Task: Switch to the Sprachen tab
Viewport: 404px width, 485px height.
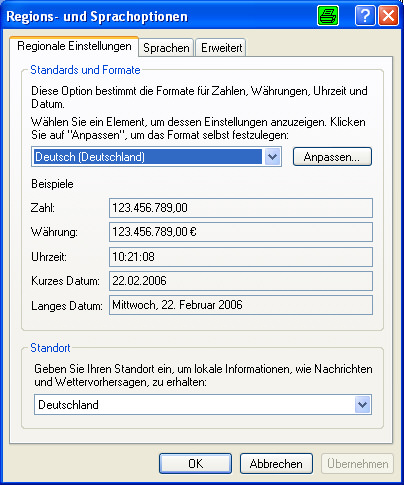Action: [x=166, y=48]
